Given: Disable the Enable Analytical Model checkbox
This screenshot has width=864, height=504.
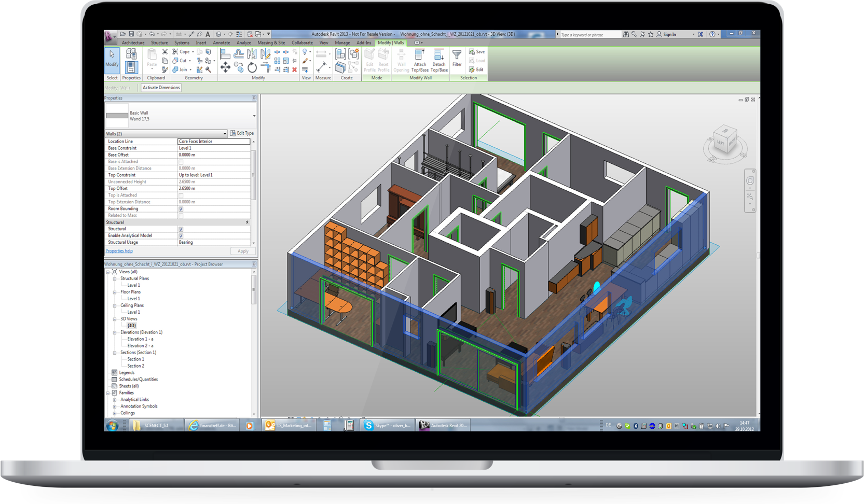Looking at the screenshot, I should (181, 236).
